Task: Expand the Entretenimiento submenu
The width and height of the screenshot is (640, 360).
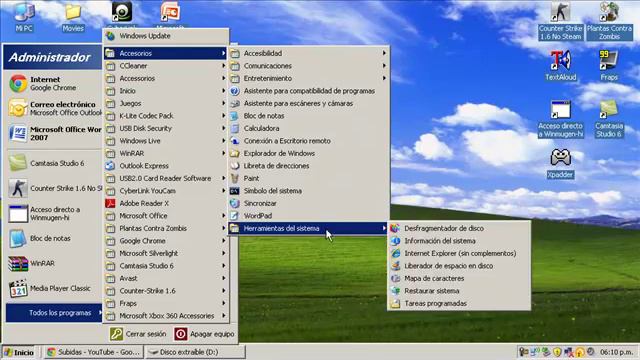Action: (x=308, y=78)
